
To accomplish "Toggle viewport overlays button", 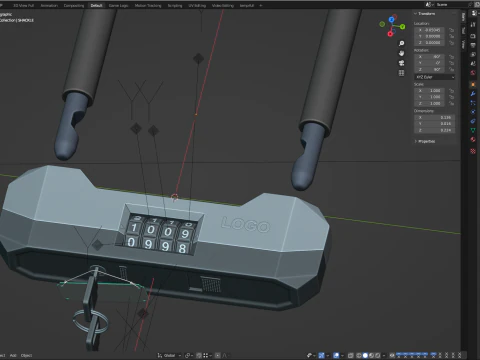I will pyautogui.click(x=336, y=355).
